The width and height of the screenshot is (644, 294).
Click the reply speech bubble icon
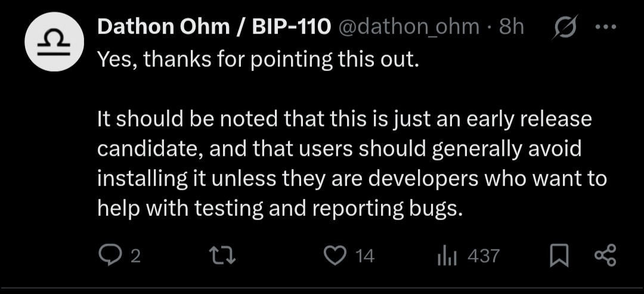[109, 256]
